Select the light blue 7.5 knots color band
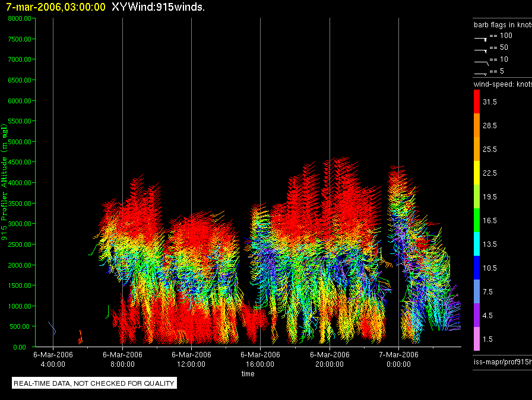This screenshot has width=532, height=400. point(477,291)
